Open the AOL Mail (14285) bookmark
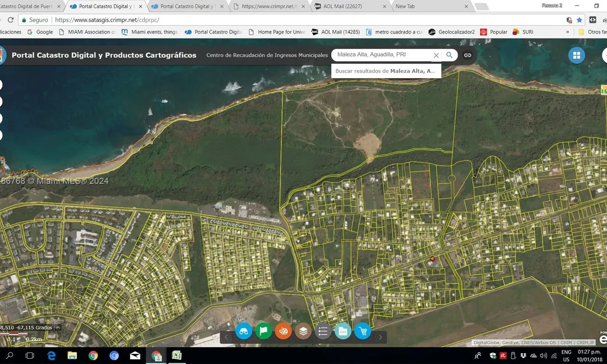The width and height of the screenshot is (607, 364). click(336, 32)
